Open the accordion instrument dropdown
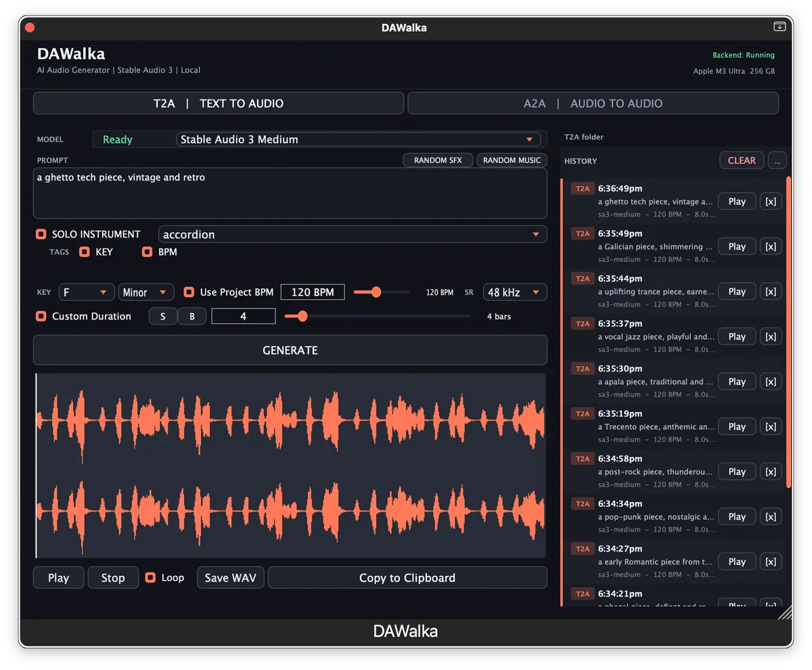 coord(353,234)
